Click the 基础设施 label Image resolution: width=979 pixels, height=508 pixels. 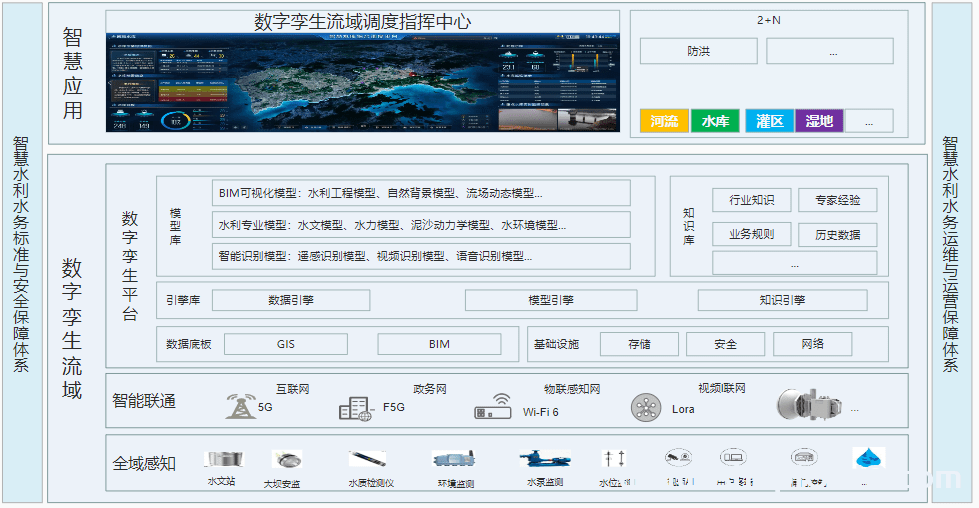[x=556, y=344]
